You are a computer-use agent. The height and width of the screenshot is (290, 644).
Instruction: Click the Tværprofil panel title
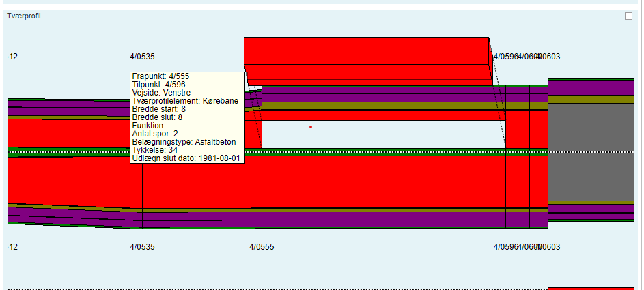click(23, 16)
